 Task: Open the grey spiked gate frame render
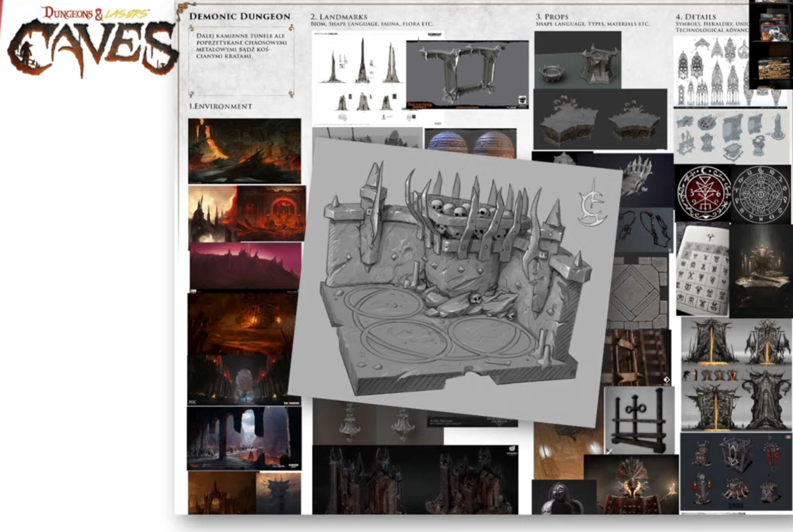[x=467, y=75]
